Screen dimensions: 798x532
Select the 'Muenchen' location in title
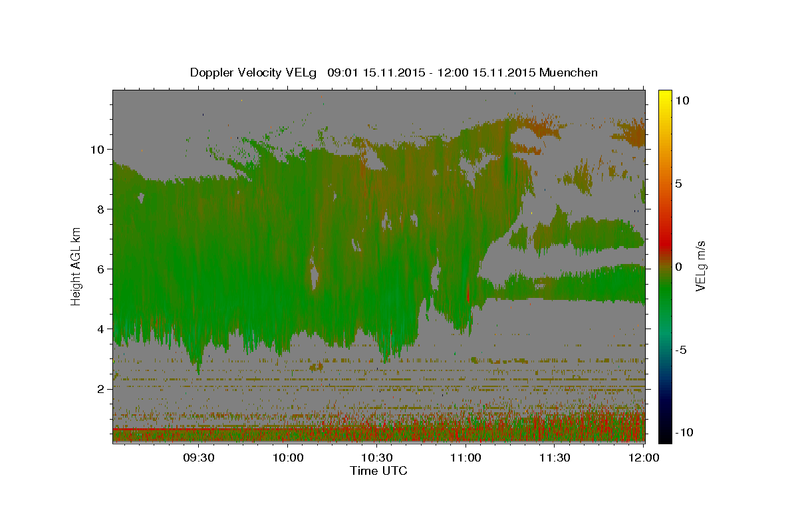coord(569,72)
